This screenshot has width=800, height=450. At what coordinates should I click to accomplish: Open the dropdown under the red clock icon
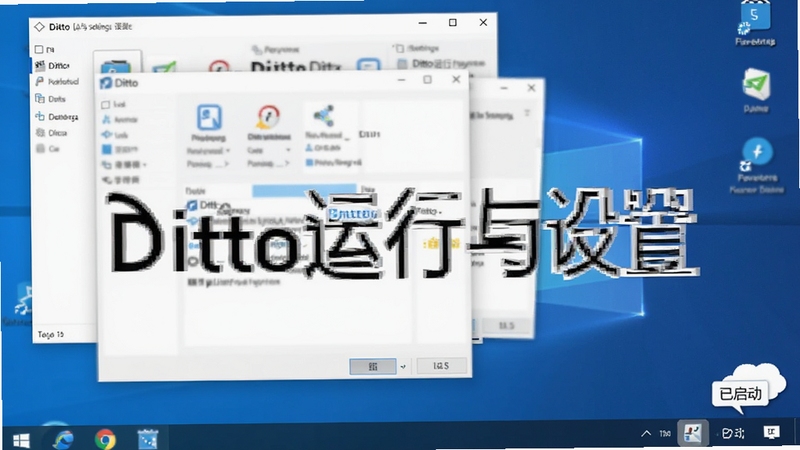269,150
